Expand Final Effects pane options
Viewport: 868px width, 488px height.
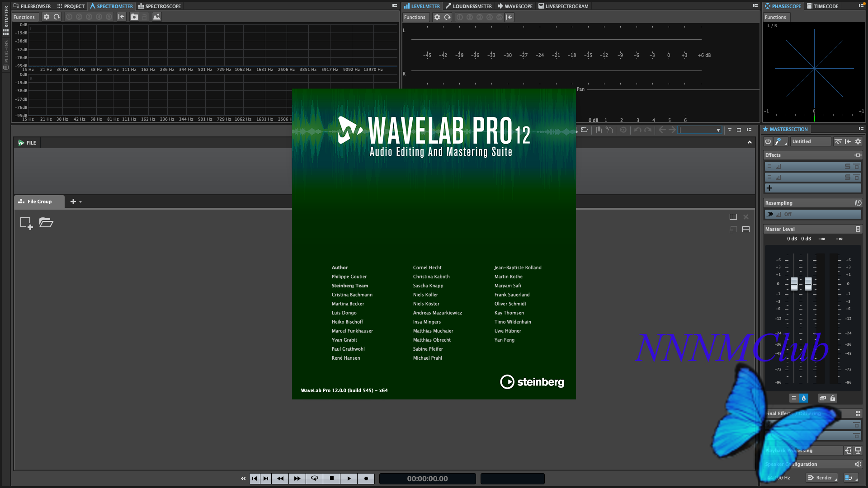(x=858, y=413)
